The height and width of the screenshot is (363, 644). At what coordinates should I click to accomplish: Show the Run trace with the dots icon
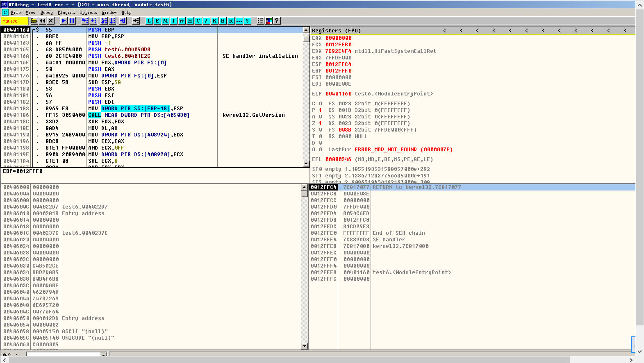pos(239,21)
